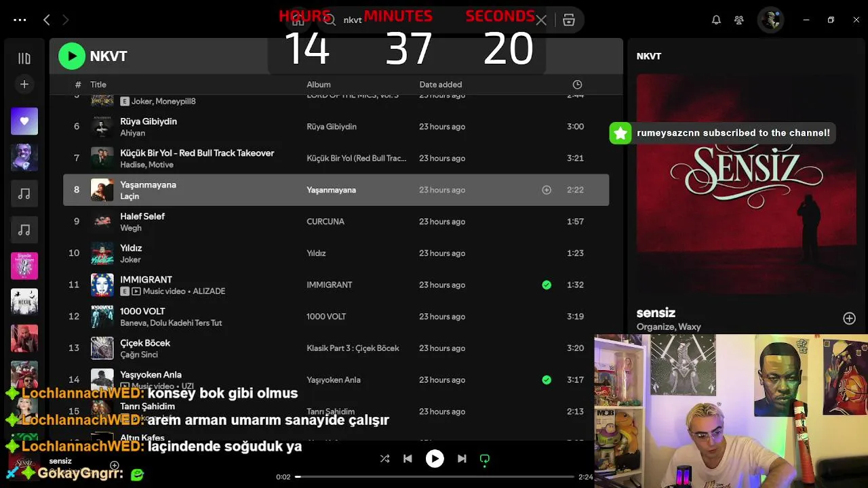
Task: Create new playlist with plus icon
Action: pyautogui.click(x=24, y=84)
